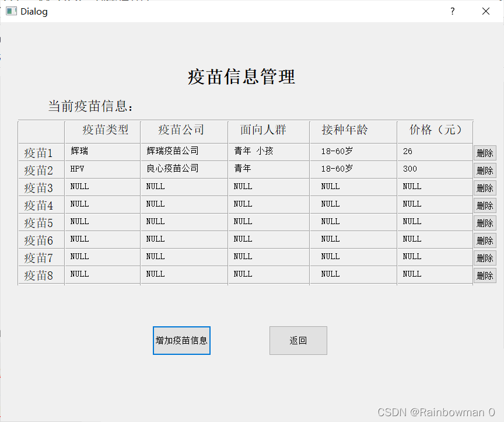Click the 增加疫苗信息 button
The image size is (504, 422).
181,340
